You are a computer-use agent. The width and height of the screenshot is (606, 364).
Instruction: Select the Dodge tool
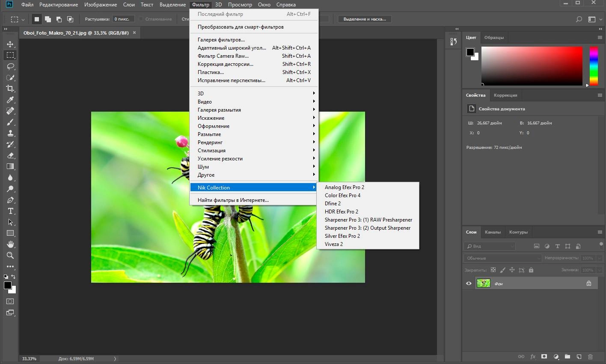10,189
